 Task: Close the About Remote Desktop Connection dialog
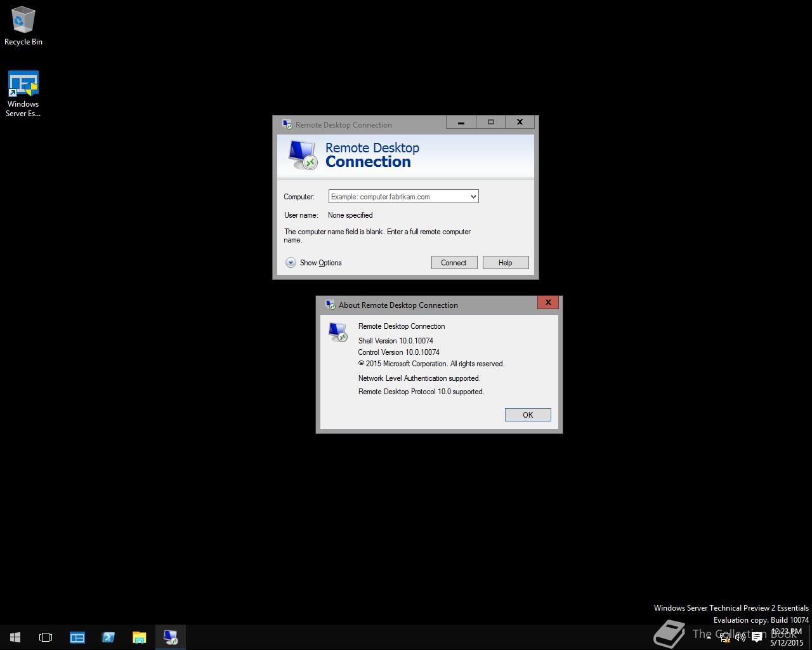(x=548, y=302)
